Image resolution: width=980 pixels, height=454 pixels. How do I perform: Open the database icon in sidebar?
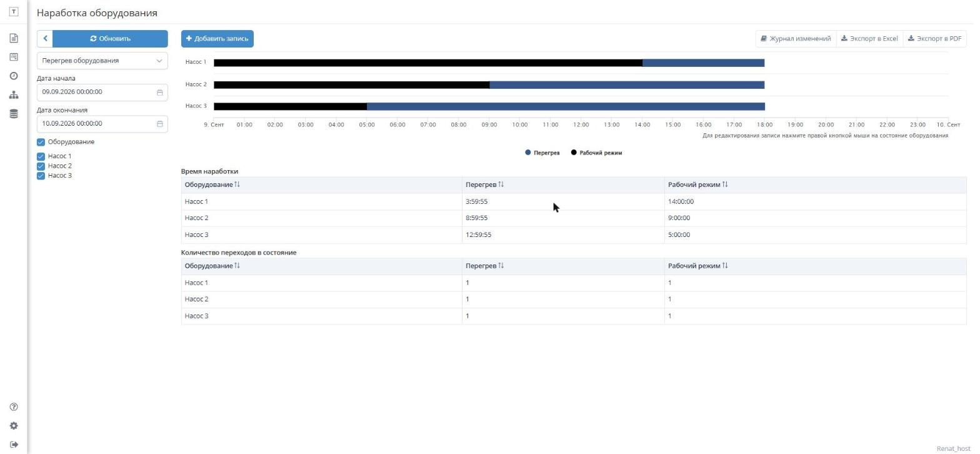(13, 114)
